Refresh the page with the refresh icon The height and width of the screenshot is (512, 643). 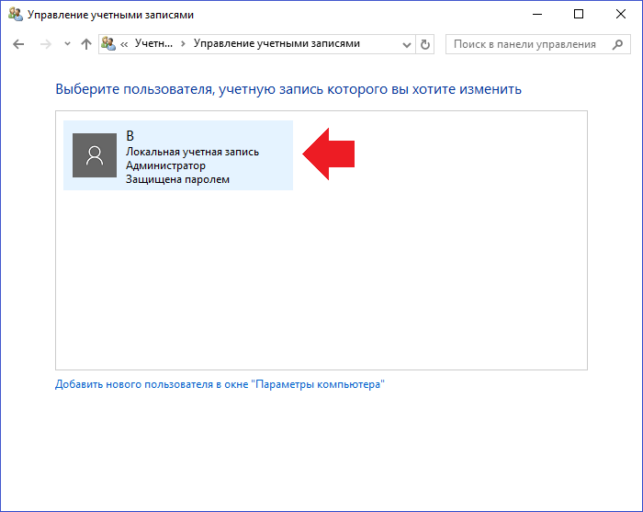(425, 44)
